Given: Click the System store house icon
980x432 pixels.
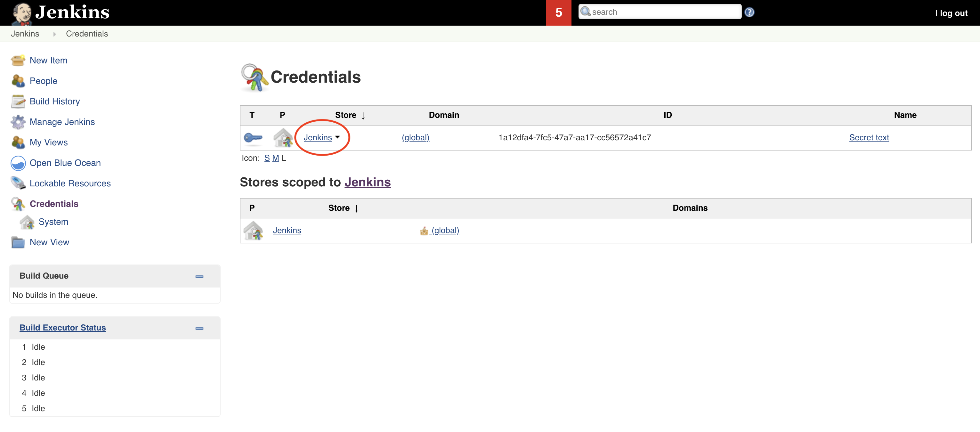Looking at the screenshot, I should point(27,222).
